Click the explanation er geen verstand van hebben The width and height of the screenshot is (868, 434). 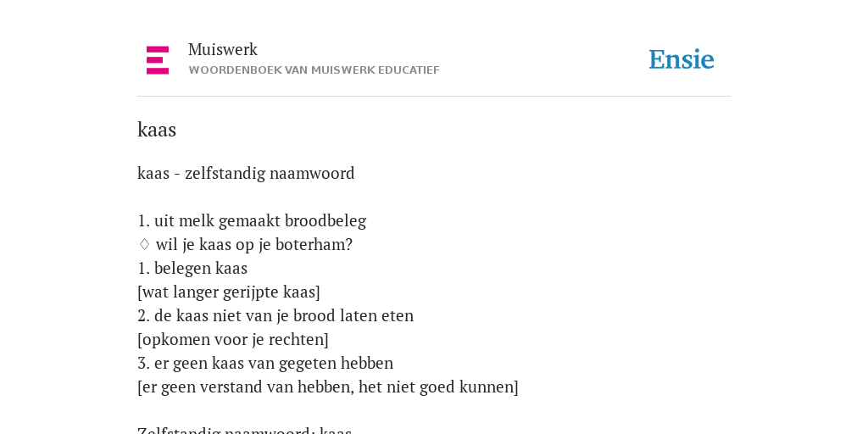coord(328,387)
